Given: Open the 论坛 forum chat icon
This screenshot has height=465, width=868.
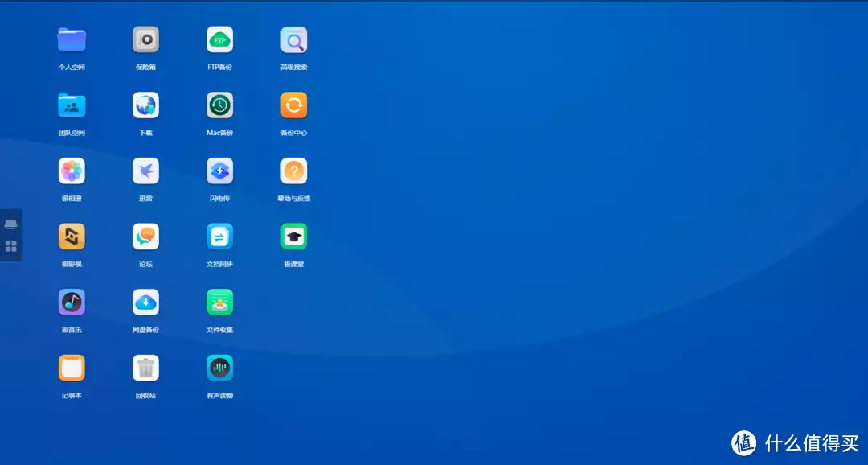Looking at the screenshot, I should click(x=145, y=237).
